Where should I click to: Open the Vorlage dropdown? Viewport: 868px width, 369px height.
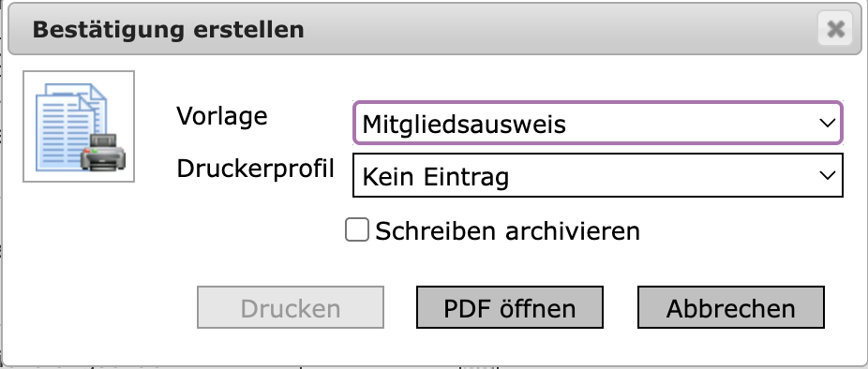(x=598, y=123)
